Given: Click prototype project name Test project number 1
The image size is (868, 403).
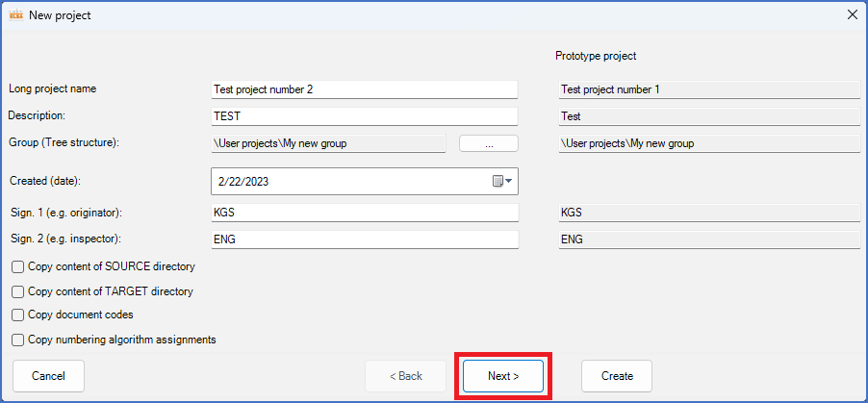Looking at the screenshot, I should point(708,89).
